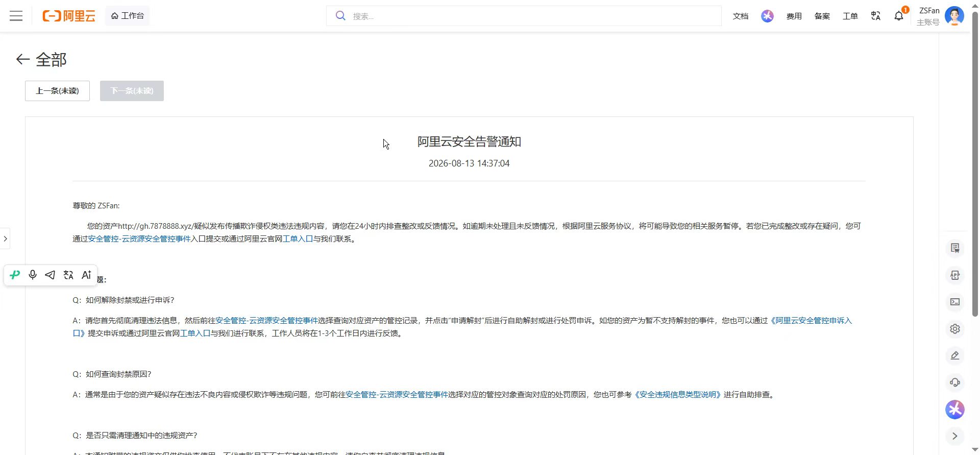
Task: Open the 工作台 workbench button
Action: point(128,16)
